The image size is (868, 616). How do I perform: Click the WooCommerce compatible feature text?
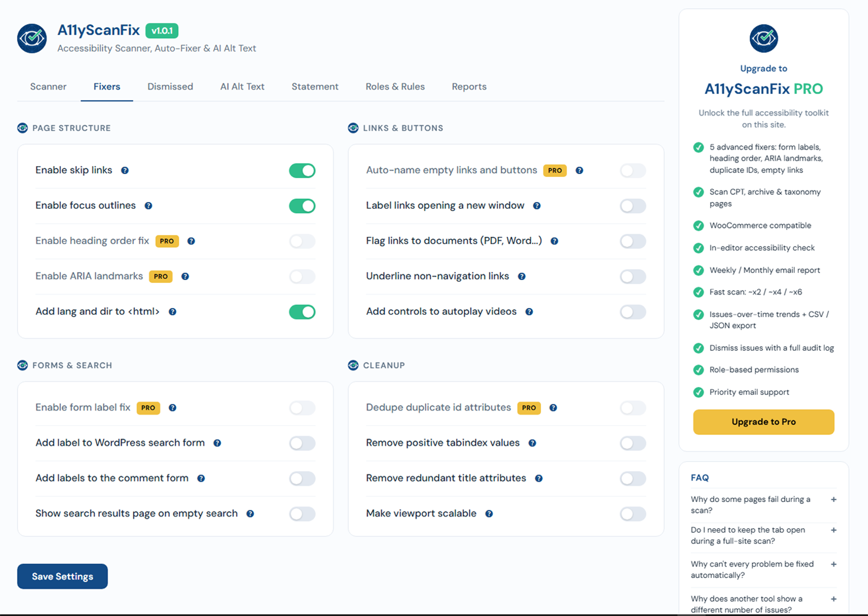760,225
